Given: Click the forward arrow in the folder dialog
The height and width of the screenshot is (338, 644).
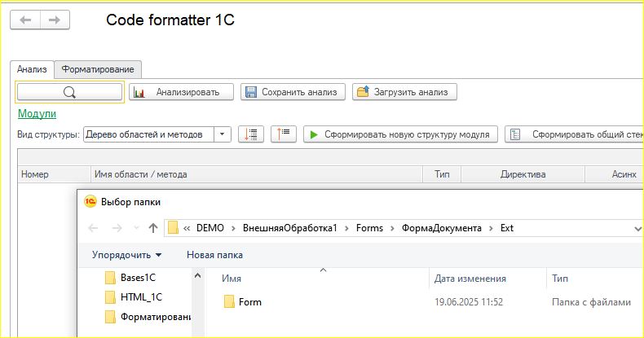Looking at the screenshot, I should point(117,228).
